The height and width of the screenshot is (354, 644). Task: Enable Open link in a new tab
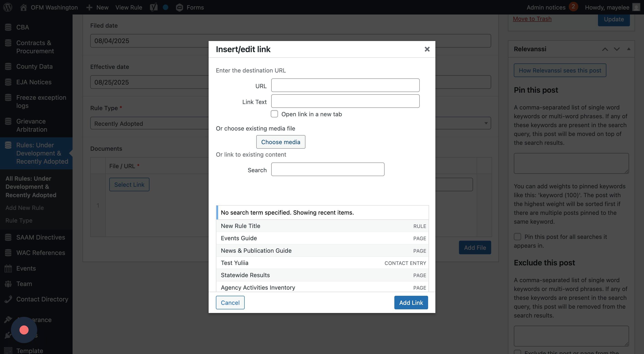(274, 114)
